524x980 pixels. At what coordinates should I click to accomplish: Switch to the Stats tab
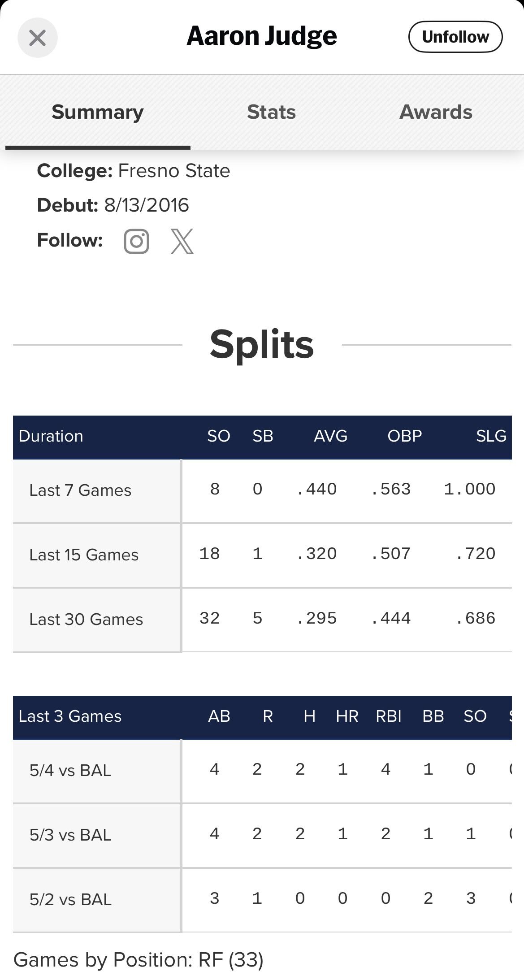pyautogui.click(x=271, y=112)
